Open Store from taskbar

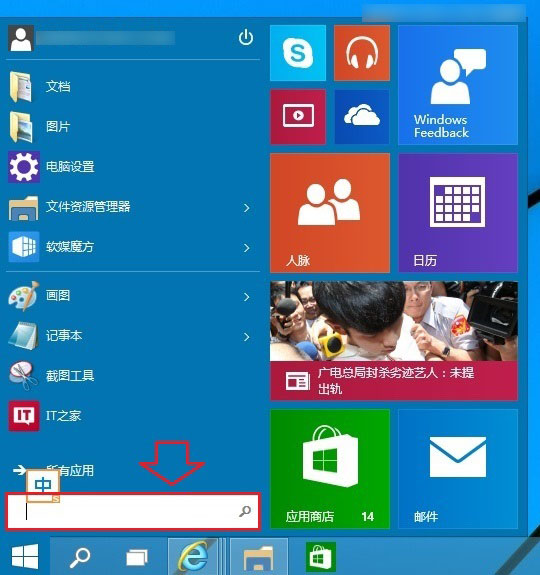(321, 557)
